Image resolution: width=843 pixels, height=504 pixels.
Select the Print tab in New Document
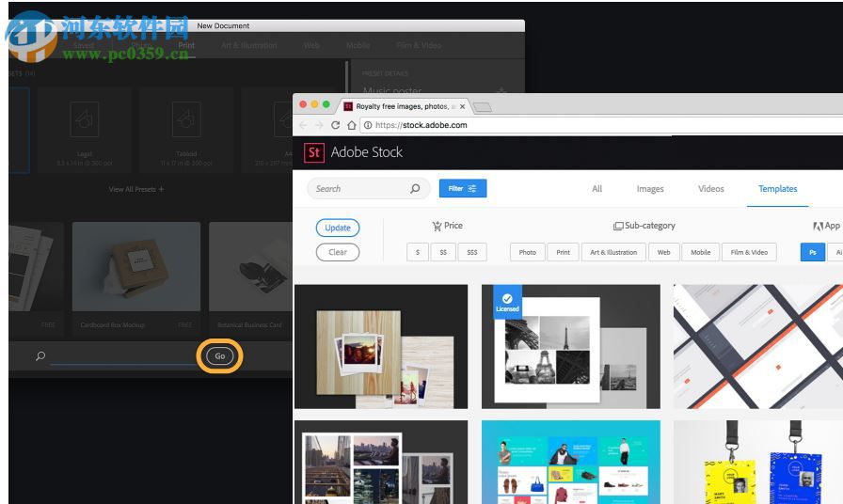186,46
